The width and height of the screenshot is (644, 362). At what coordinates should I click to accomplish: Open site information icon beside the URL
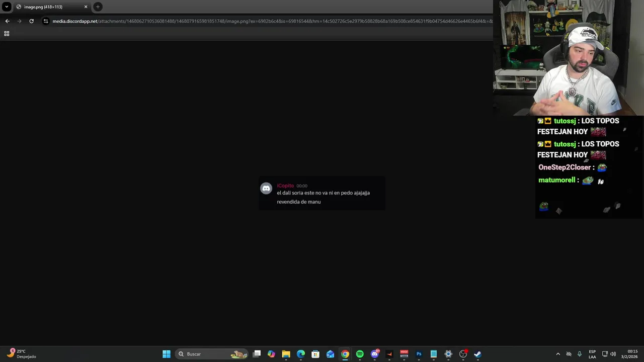click(x=46, y=21)
